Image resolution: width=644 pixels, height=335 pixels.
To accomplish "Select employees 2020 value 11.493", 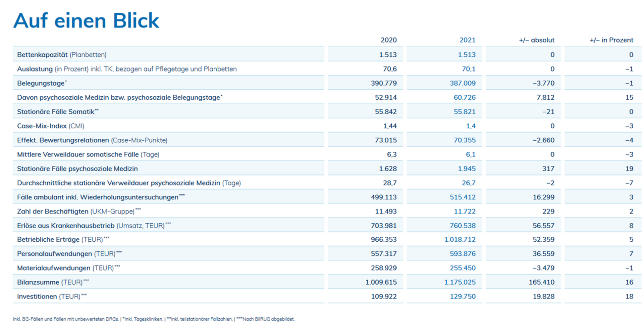I will [386, 211].
